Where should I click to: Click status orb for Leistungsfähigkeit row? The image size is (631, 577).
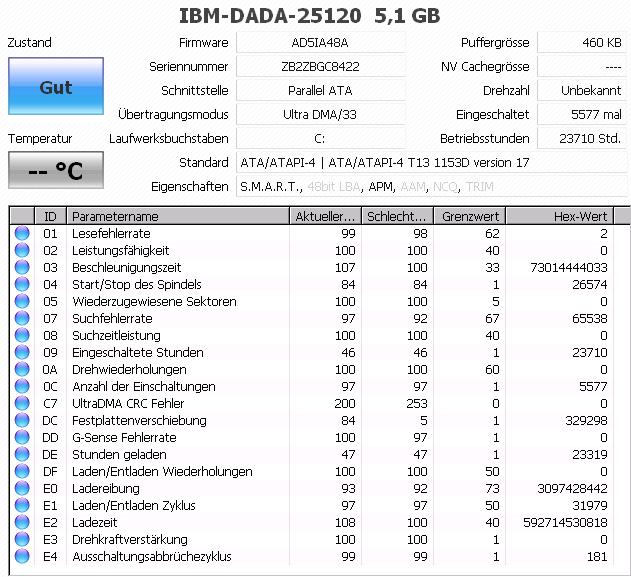[22, 250]
